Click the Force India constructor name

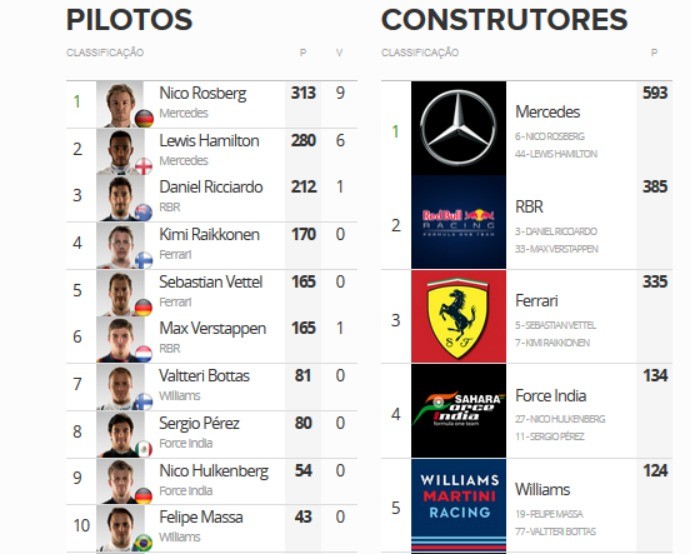click(550, 395)
